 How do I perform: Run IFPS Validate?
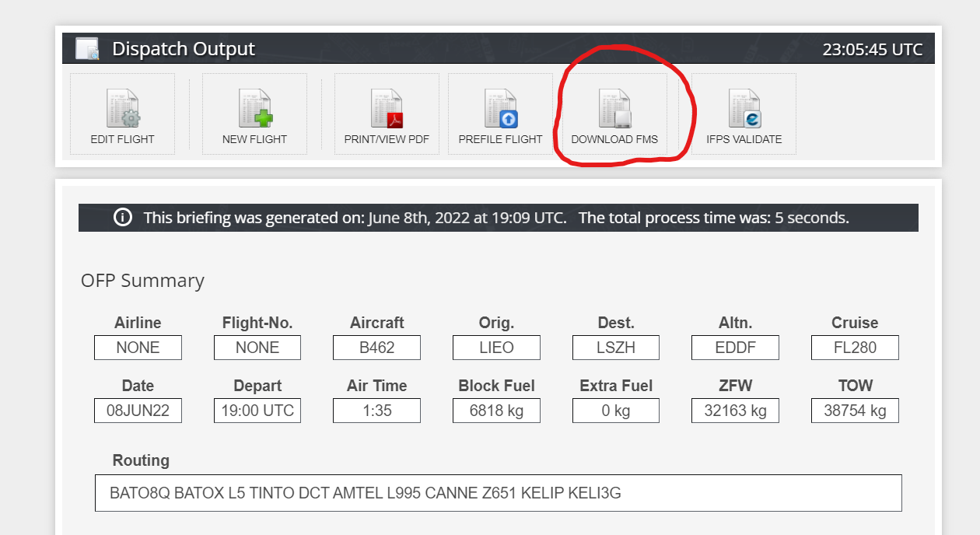tap(744, 110)
